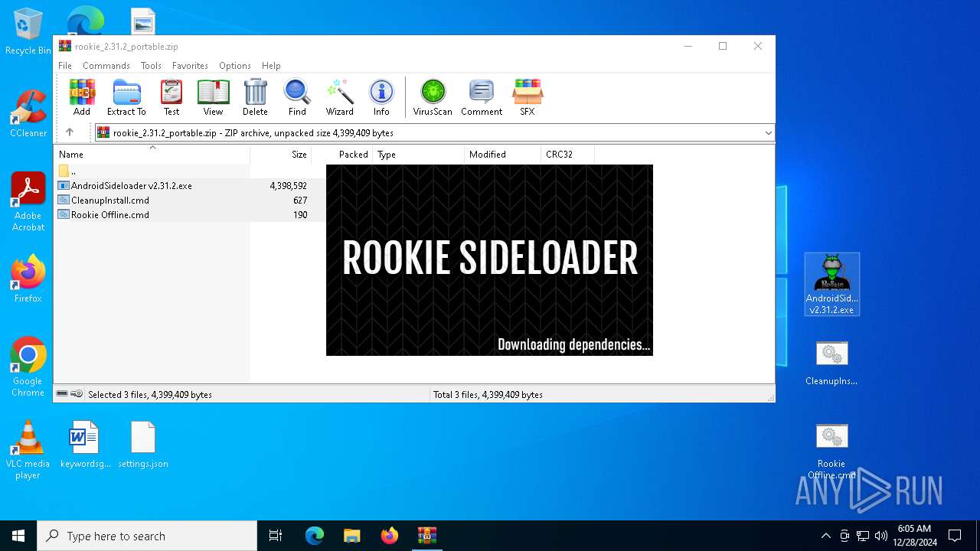Click the status bar drive icon

point(62,394)
